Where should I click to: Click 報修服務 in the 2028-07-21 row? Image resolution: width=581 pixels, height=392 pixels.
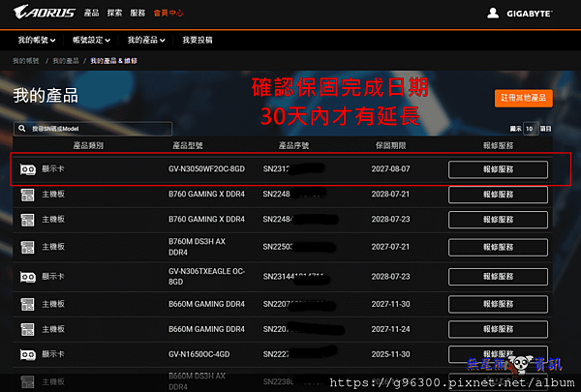point(498,195)
